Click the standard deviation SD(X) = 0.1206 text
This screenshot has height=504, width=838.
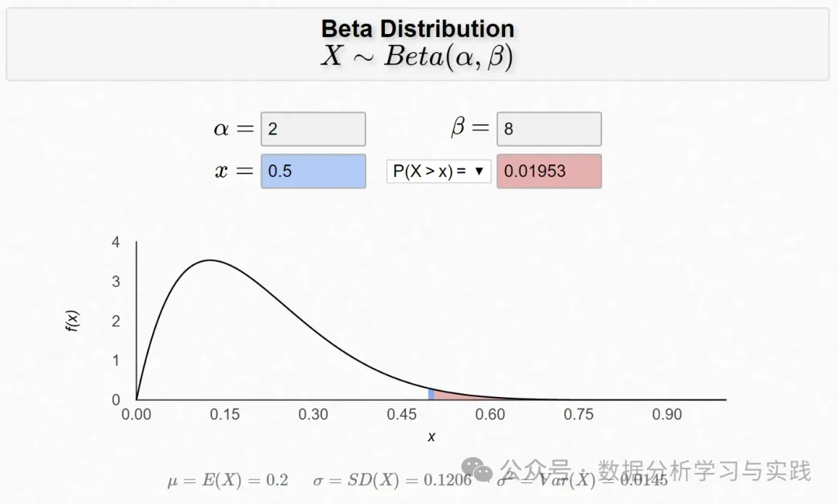(392, 481)
